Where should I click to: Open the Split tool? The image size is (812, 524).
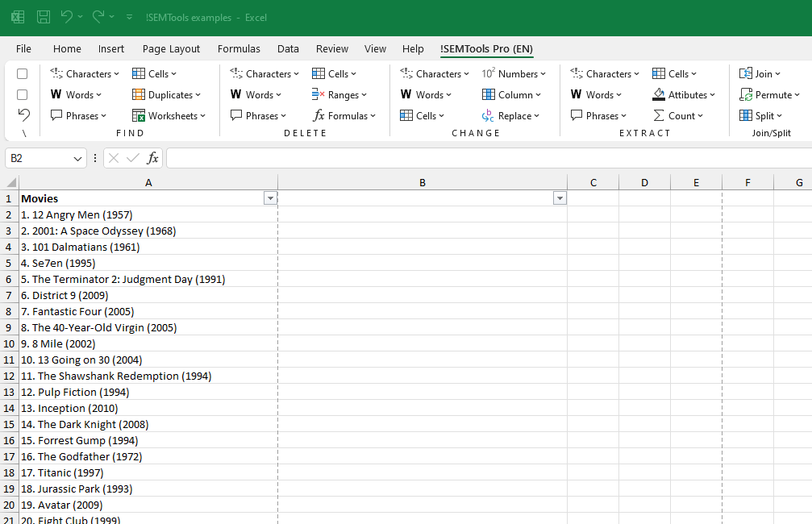point(761,115)
